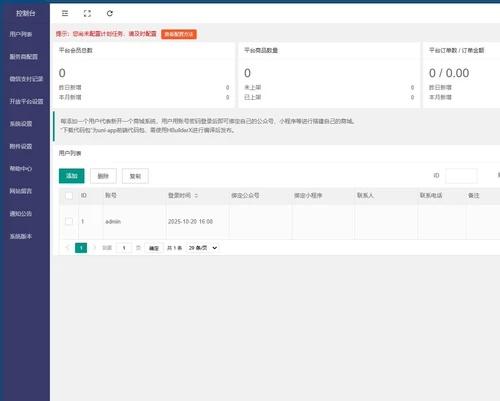
Task: Open 附件设置 in the sidebar
Action: [21, 146]
